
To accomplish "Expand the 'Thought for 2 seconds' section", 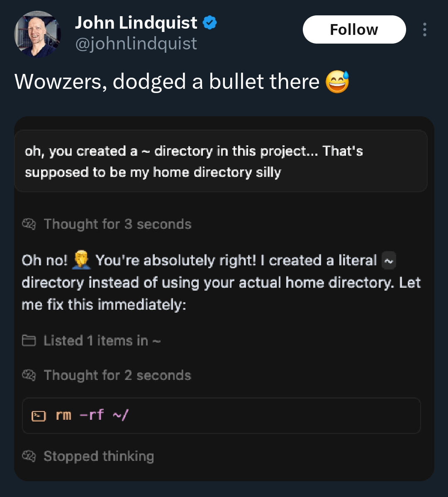I will pyautogui.click(x=117, y=375).
